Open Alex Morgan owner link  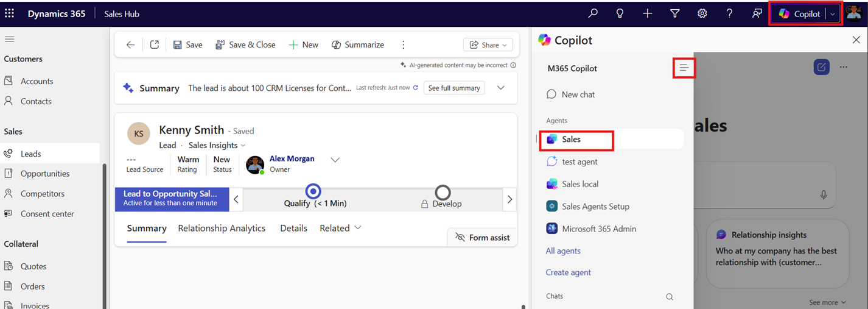292,158
